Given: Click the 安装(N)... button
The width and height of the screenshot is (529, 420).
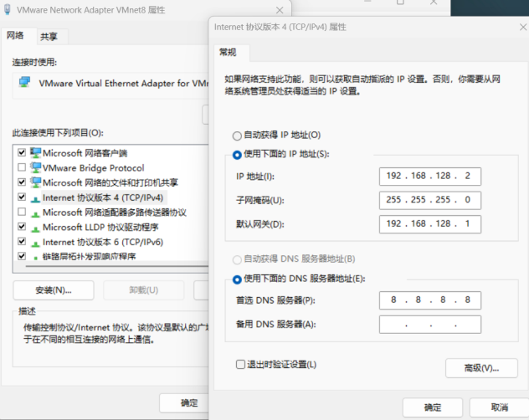Looking at the screenshot, I should coord(54,290).
